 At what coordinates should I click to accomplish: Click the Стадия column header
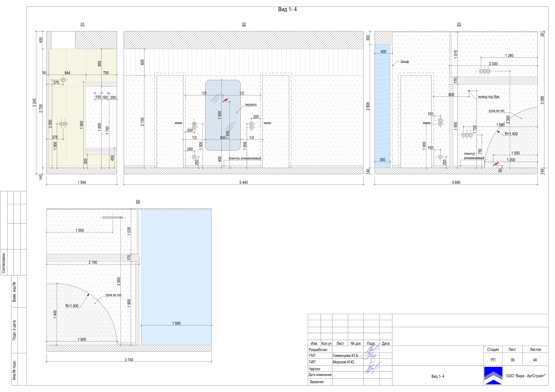[x=493, y=350]
